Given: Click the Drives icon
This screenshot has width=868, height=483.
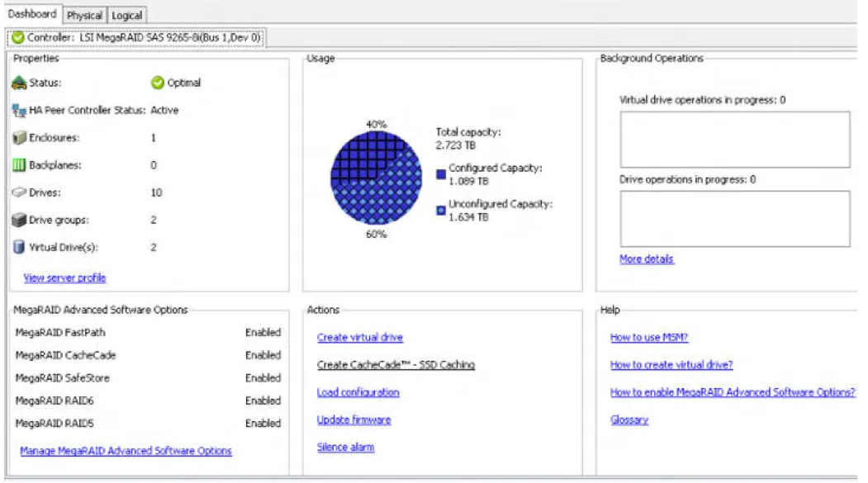Looking at the screenshot, I should (20, 193).
